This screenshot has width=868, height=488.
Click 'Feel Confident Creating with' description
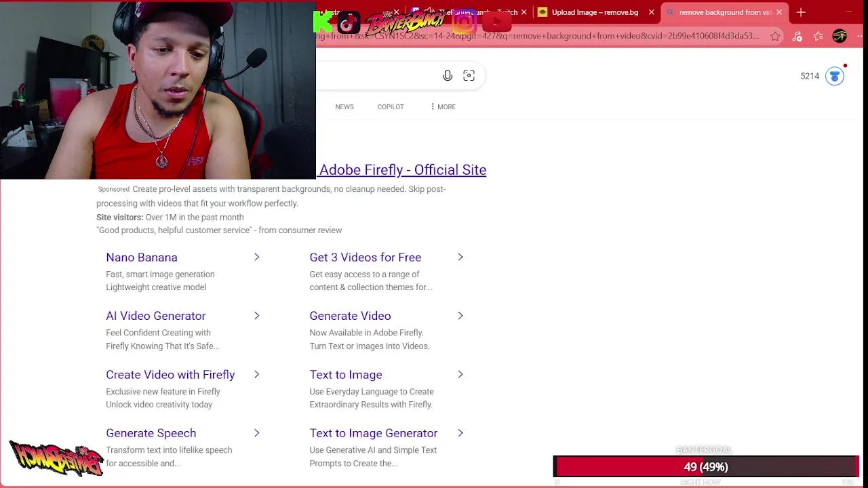[158, 333]
